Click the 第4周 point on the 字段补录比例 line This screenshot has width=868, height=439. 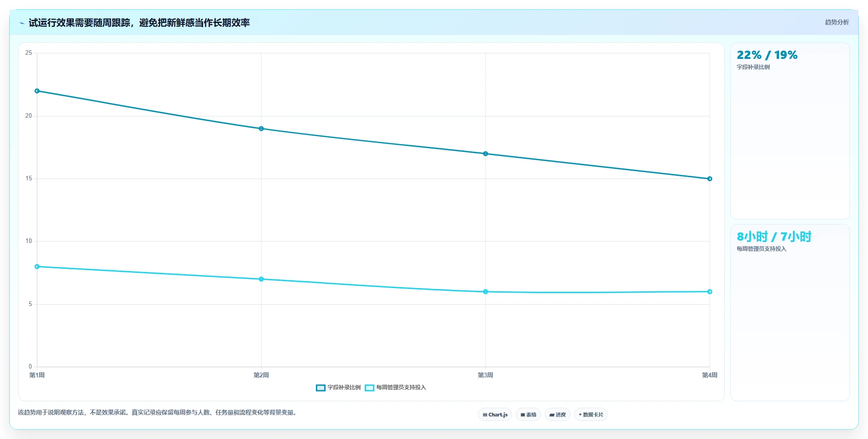coord(710,179)
